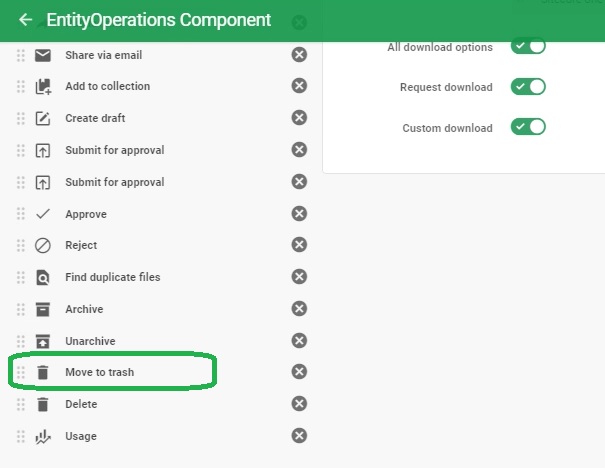
Task: Select the Move to trash item
Action: pos(99,373)
